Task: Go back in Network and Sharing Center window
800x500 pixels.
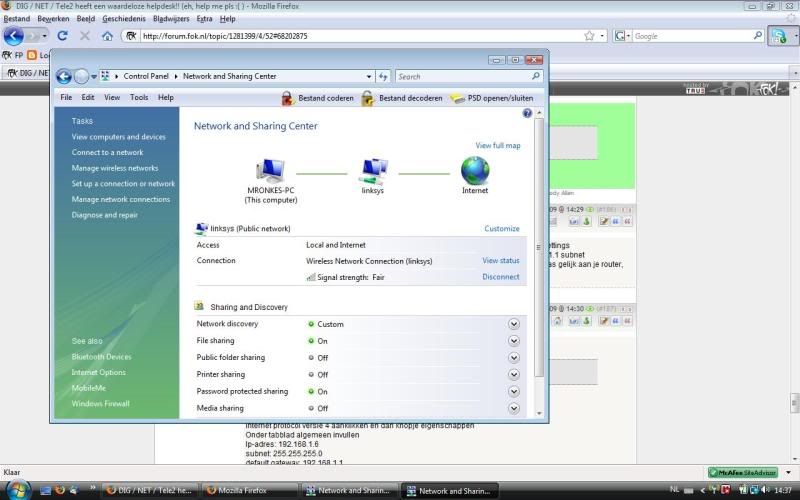Action: 64,77
